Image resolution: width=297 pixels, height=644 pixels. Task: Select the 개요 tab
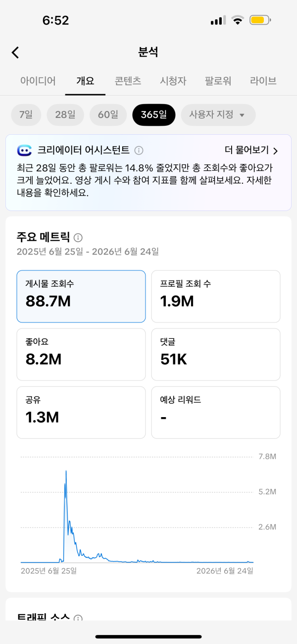[85, 81]
